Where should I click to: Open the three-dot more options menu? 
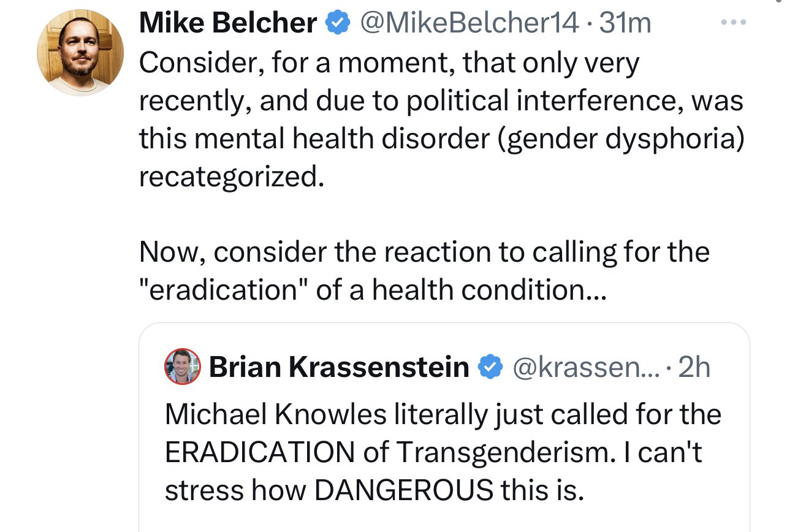(x=733, y=23)
